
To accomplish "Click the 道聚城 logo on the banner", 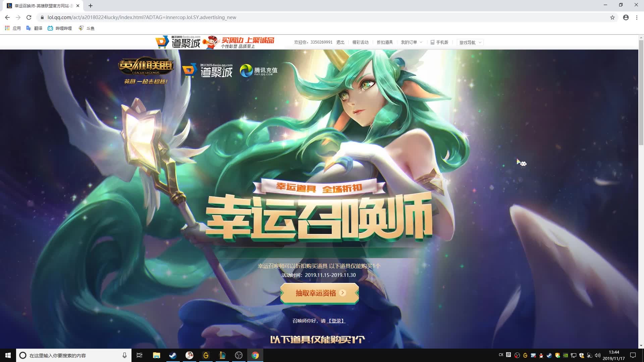I will [207, 70].
